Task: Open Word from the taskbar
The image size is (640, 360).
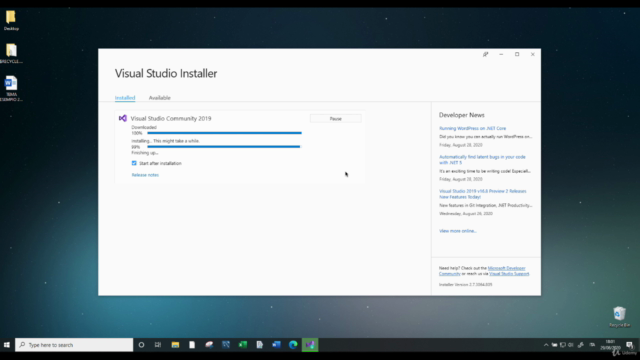Action: point(276,345)
